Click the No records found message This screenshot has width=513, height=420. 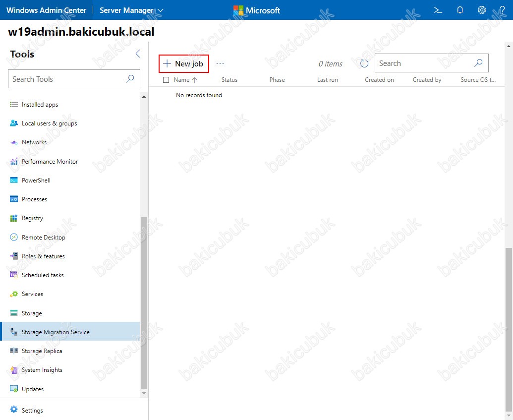(199, 95)
